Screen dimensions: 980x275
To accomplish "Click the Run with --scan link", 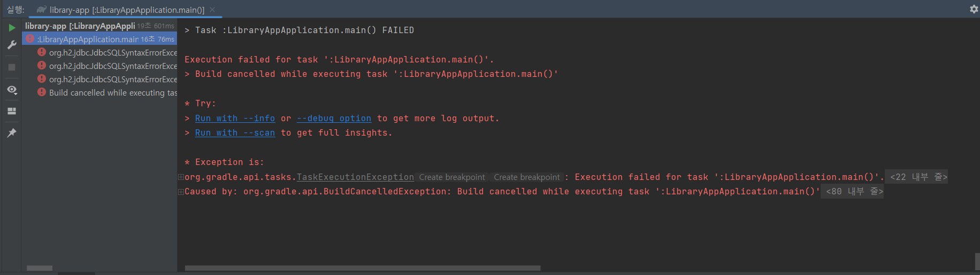I will click(x=235, y=132).
